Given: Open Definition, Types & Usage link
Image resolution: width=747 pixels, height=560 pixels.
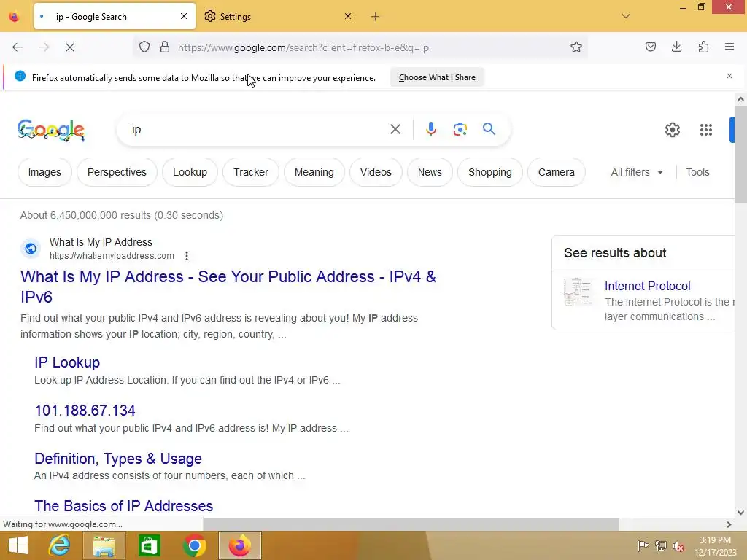Looking at the screenshot, I should coord(118,459).
